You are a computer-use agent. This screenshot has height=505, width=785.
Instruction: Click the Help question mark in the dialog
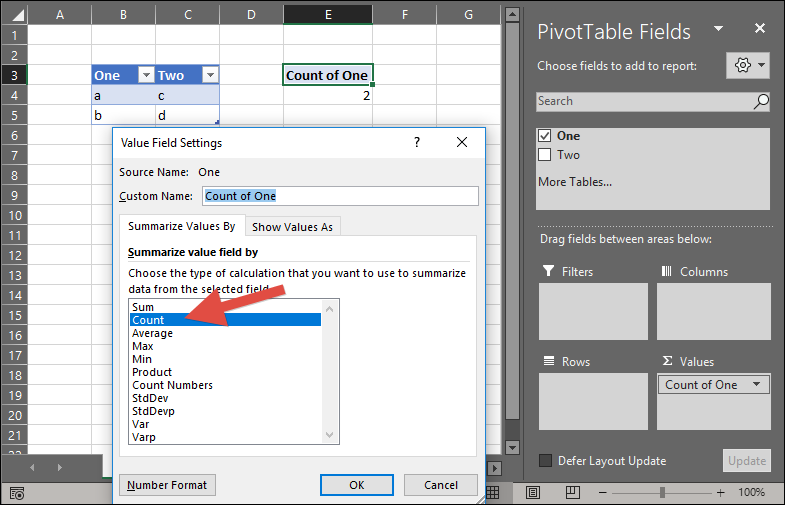[x=416, y=143]
